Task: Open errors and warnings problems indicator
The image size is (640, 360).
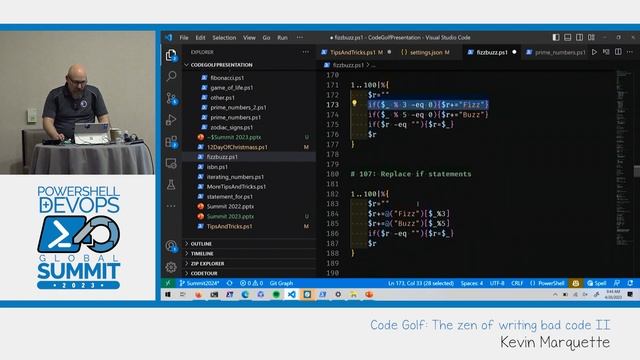Action: pyautogui.click(x=251, y=283)
